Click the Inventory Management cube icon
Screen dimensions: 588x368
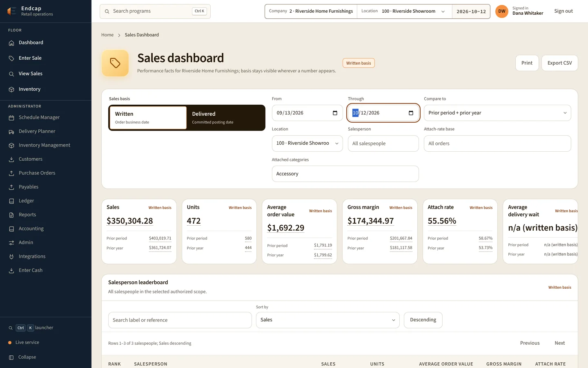[x=11, y=146]
